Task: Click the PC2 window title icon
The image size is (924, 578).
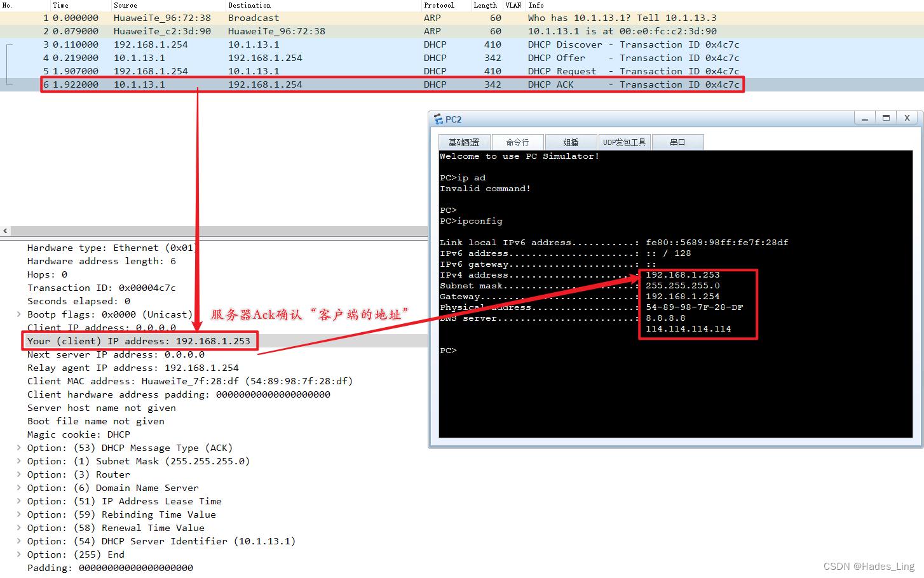Action: 438,119
